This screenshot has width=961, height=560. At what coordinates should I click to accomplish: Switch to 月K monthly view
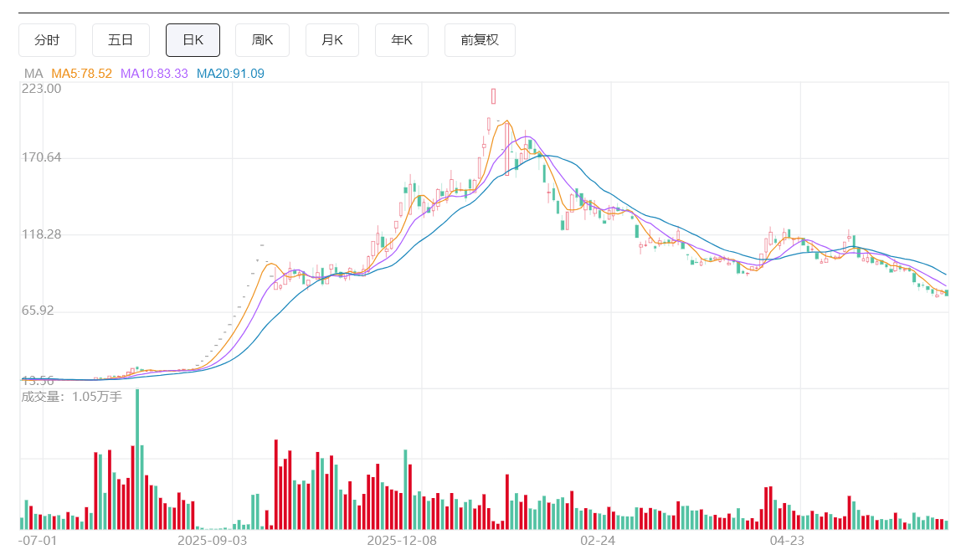coord(332,40)
